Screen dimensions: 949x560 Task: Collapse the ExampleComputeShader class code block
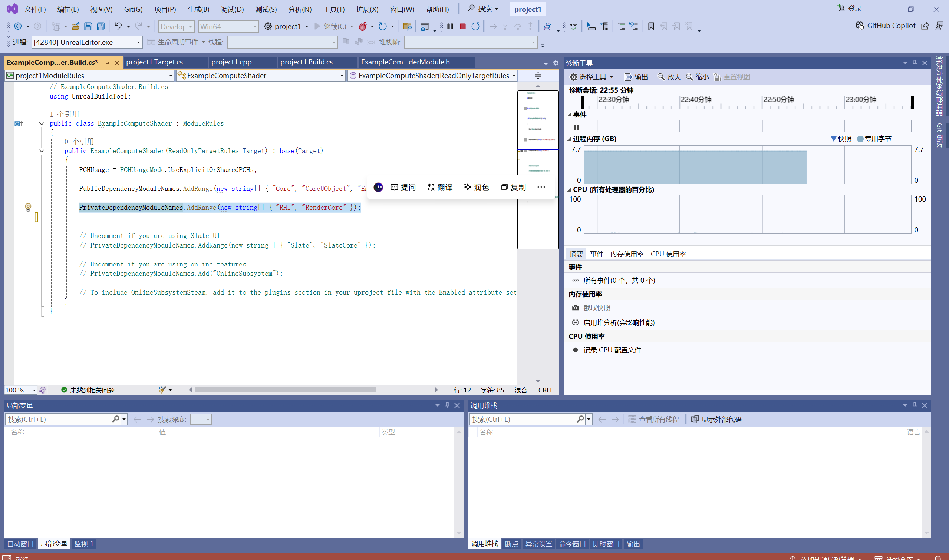coord(42,124)
